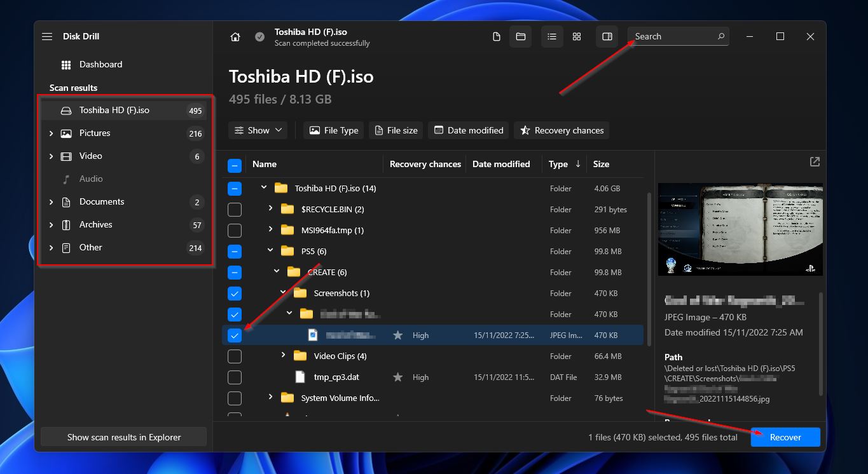Toggle the select-all checkbox in header
Viewport: 868px width, 474px height.
[235, 166]
